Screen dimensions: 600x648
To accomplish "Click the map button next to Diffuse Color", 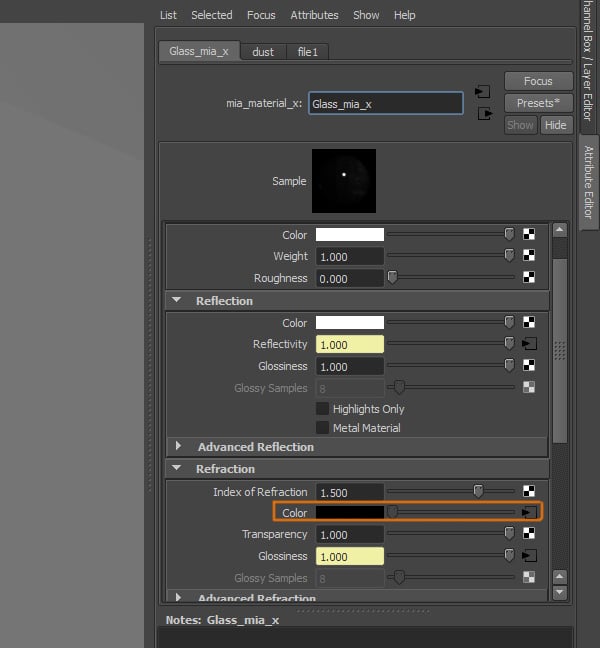I will 529,235.
